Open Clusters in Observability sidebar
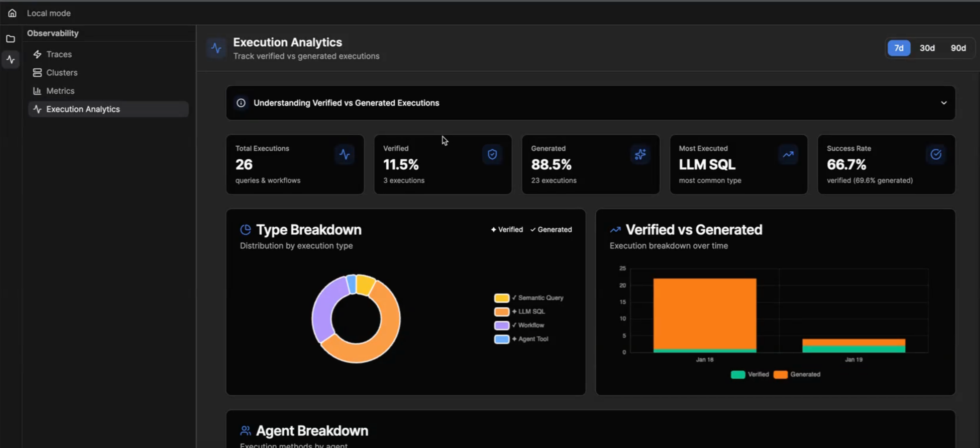Screen dimensions: 980x448 pos(62,73)
